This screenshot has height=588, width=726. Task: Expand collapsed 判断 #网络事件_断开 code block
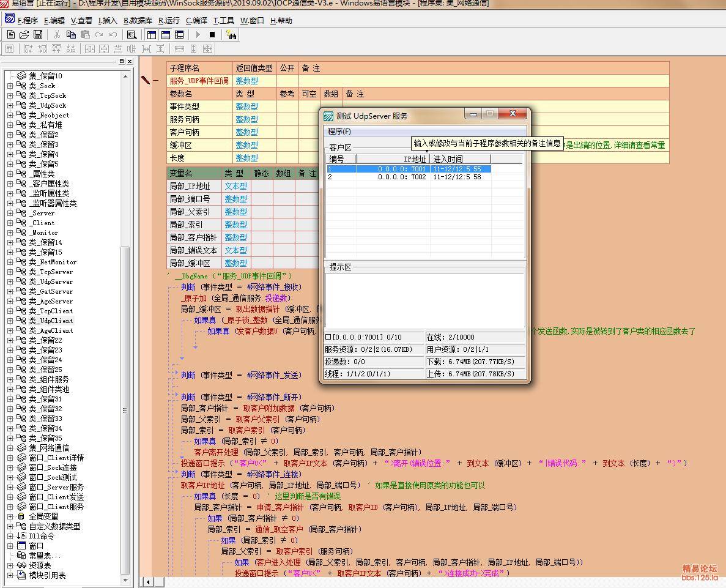(x=176, y=395)
